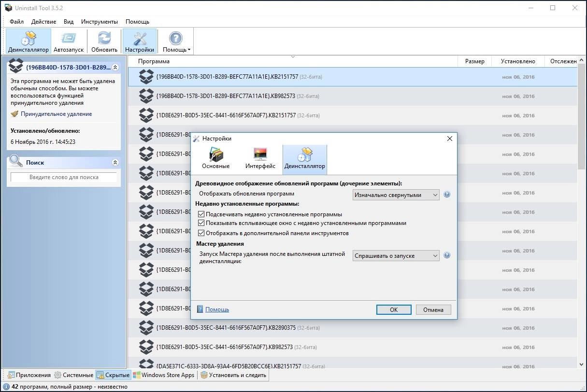Sort by Размер column header
Image resolution: width=587 pixels, height=392 pixels.
[x=474, y=61]
